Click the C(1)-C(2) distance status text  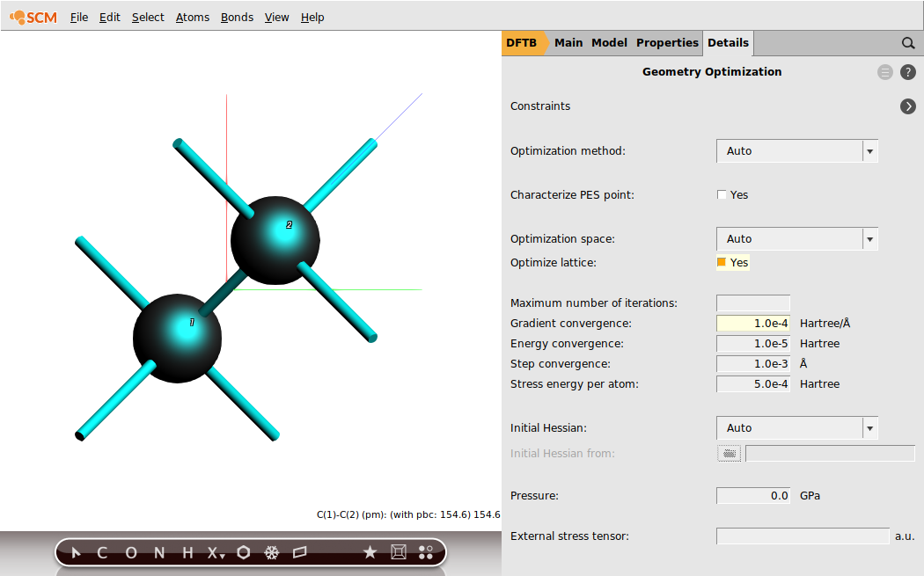pos(407,514)
